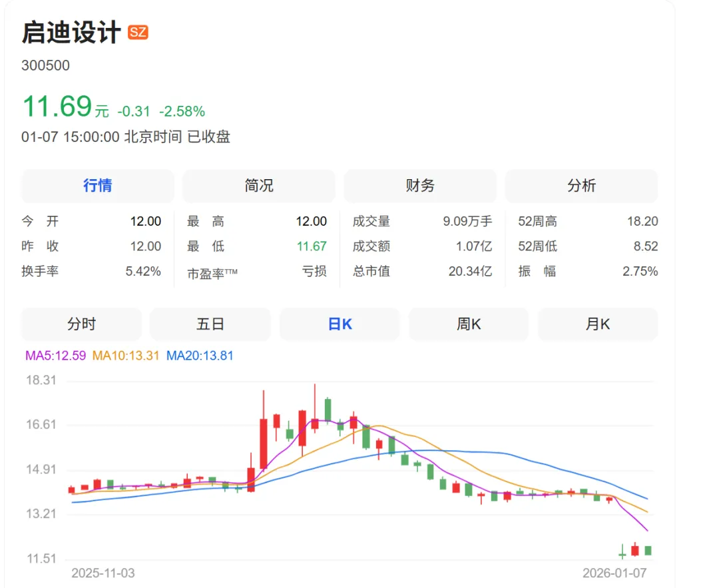The height and width of the screenshot is (588, 719).
Task: Click the 换手率 value 5.42%
Action: pos(144,272)
